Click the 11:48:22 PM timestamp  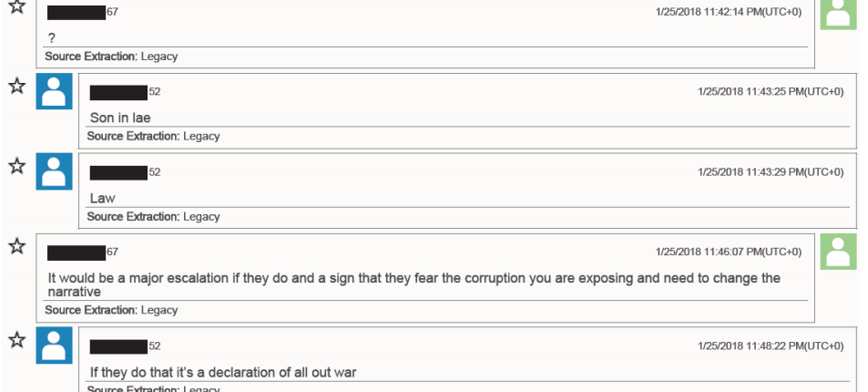click(x=771, y=346)
